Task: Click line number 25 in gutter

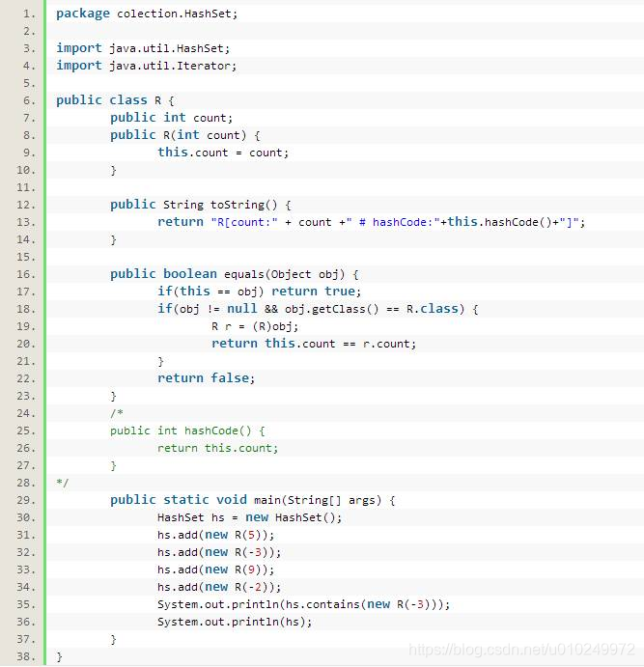Action: tap(26, 431)
